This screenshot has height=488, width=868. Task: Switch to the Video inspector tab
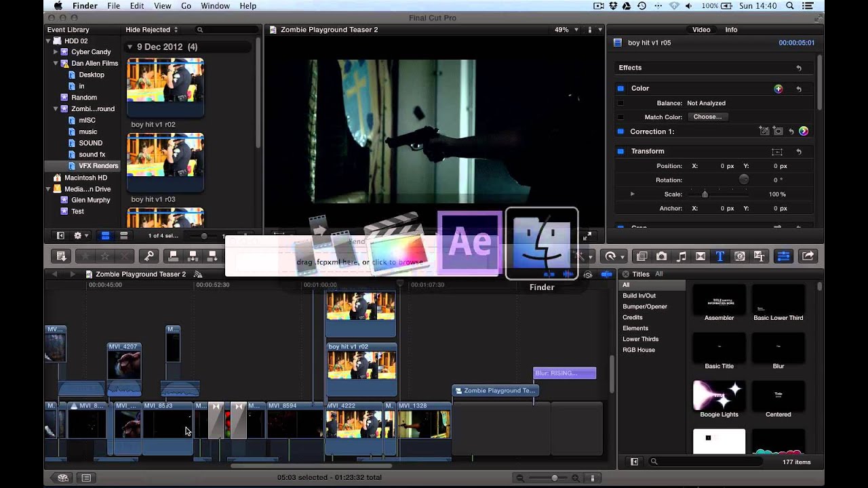coord(701,30)
